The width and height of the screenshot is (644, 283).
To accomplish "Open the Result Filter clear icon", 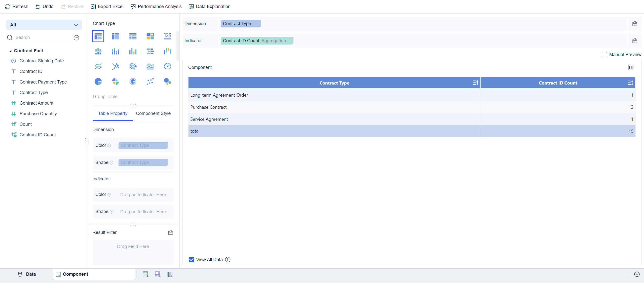I will pyautogui.click(x=171, y=232).
